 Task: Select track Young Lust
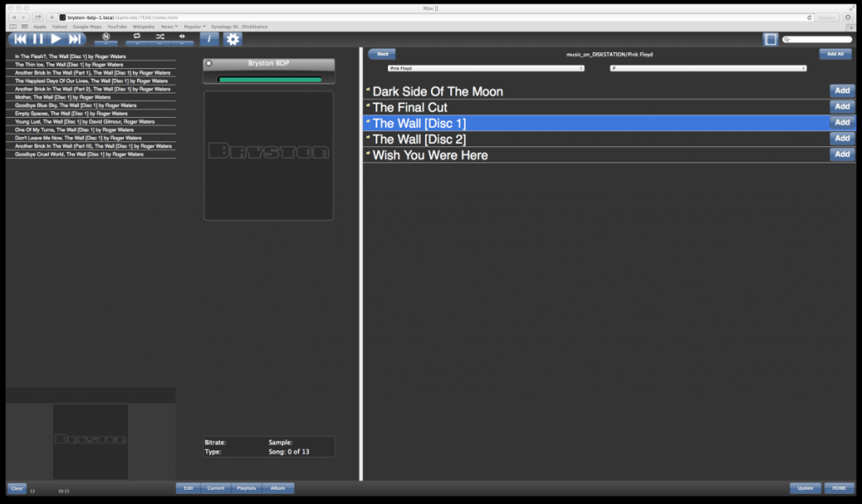(91, 121)
